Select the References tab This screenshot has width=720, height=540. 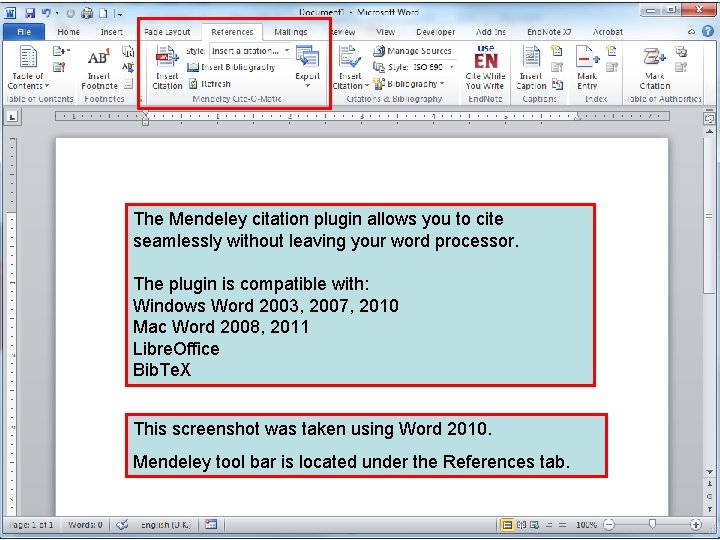pos(232,32)
